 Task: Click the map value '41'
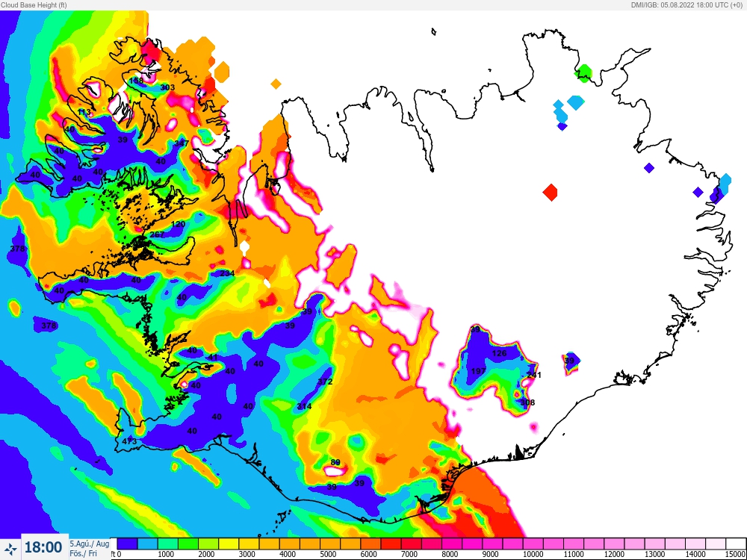pos(213,358)
